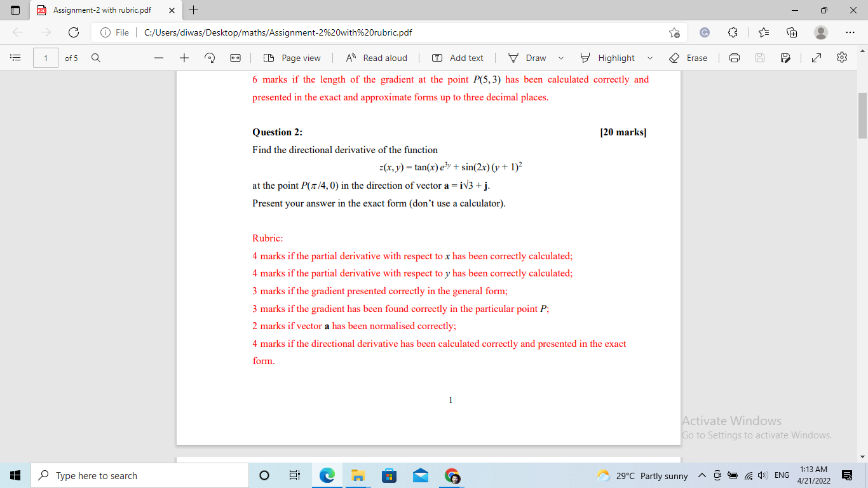Enable the Highlight tool
The width and height of the screenshot is (868, 488).
click(607, 58)
